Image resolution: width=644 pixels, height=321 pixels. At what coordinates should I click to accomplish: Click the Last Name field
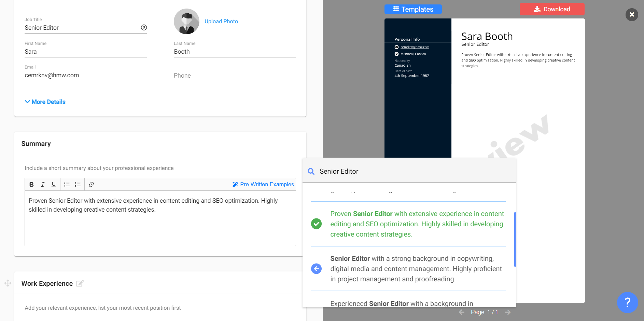pos(235,52)
